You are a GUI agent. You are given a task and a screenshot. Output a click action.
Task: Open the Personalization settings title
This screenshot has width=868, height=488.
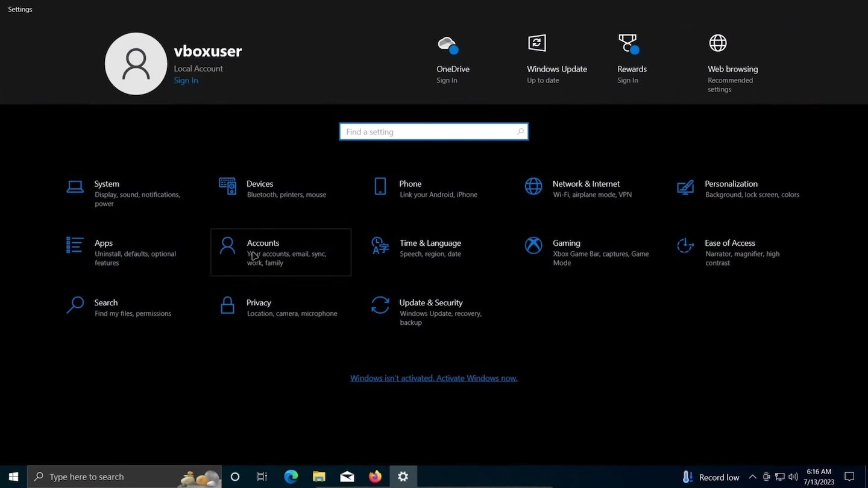731,184
